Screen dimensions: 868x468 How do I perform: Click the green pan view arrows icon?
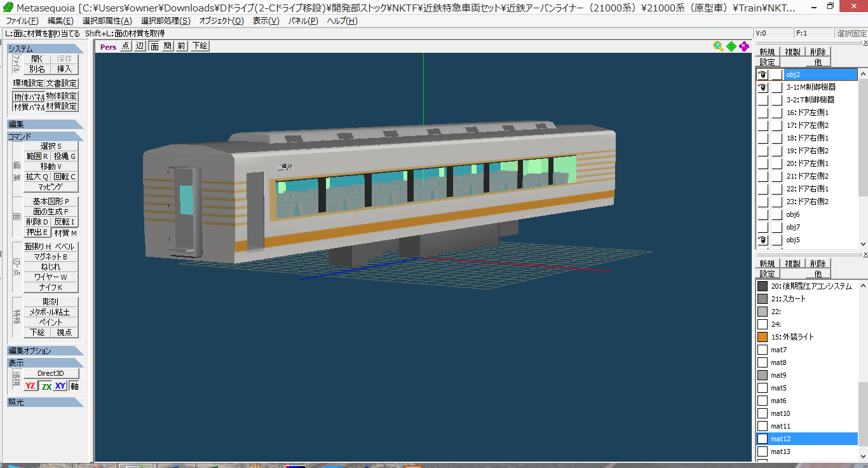coord(731,46)
